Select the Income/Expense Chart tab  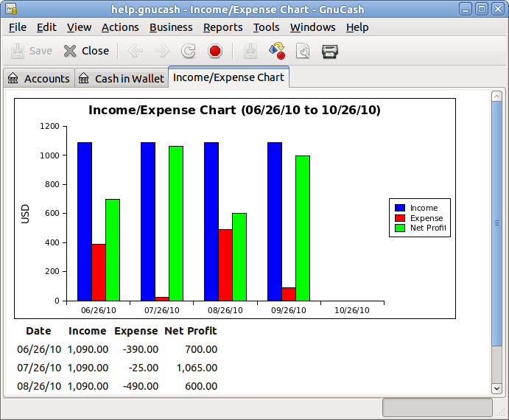pos(228,77)
